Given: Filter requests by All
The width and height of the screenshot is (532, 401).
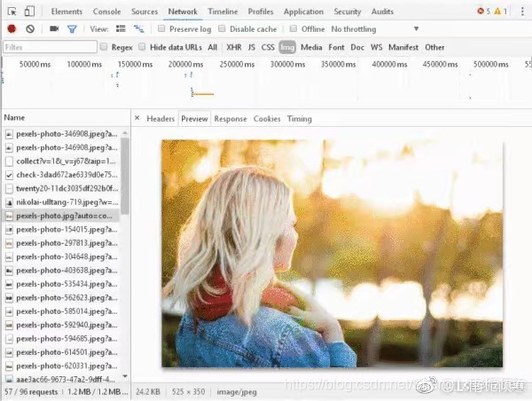Looking at the screenshot, I should pos(213,47).
